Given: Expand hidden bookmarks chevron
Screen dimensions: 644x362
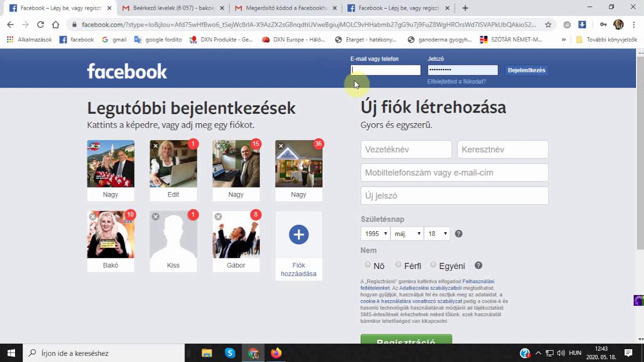Looking at the screenshot, I should [563, 39].
